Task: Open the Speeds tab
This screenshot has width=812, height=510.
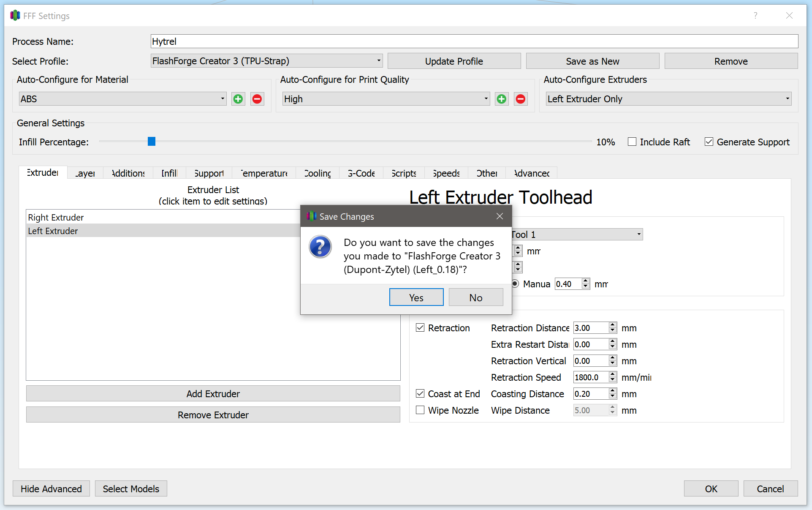Action: point(446,173)
